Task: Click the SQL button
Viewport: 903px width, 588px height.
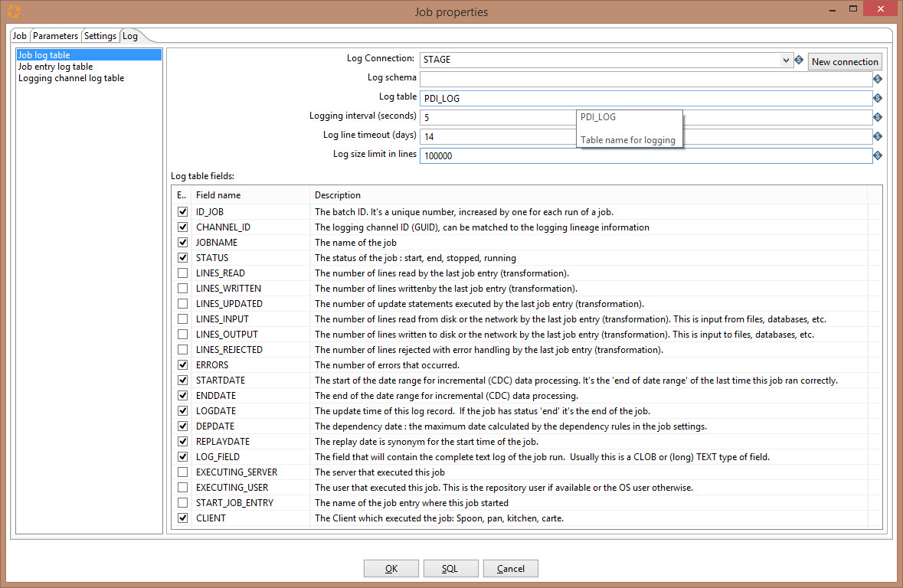Action: point(450,568)
